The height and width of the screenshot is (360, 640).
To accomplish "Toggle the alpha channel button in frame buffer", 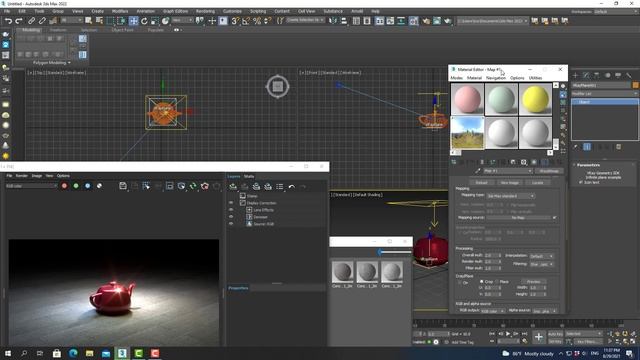I will pyautogui.click(x=99, y=186).
